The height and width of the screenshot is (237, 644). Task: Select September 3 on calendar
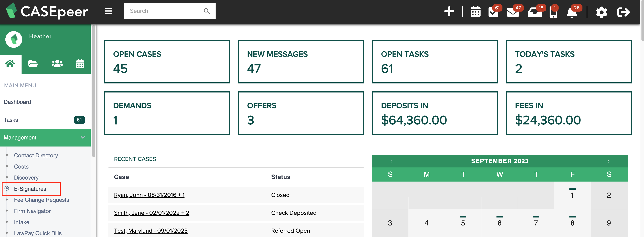[390, 223]
